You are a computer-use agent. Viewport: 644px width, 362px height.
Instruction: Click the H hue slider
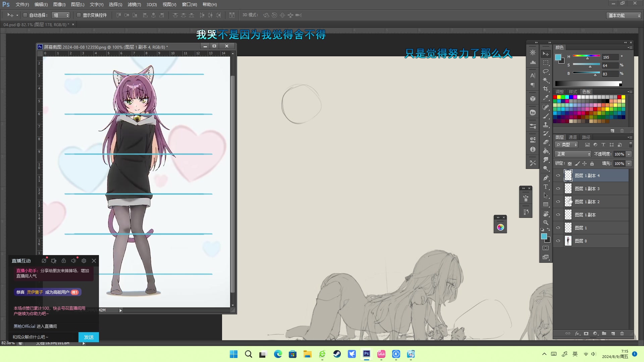[586, 56]
